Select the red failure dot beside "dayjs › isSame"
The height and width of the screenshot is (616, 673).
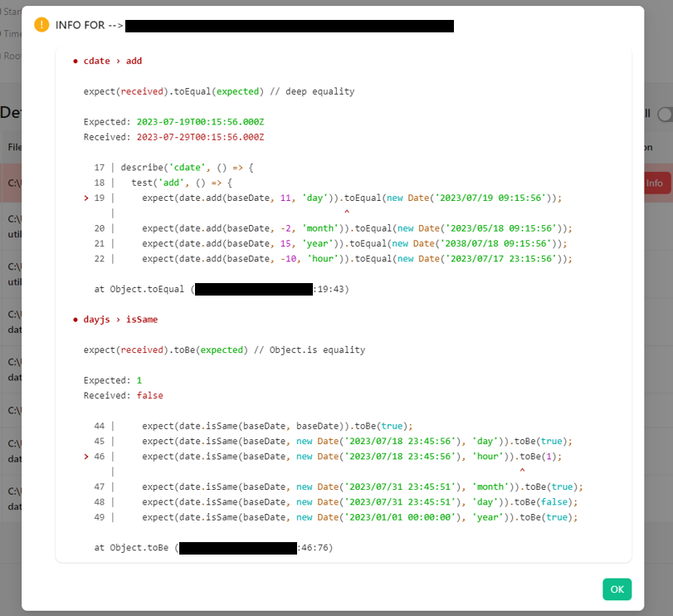click(x=76, y=319)
